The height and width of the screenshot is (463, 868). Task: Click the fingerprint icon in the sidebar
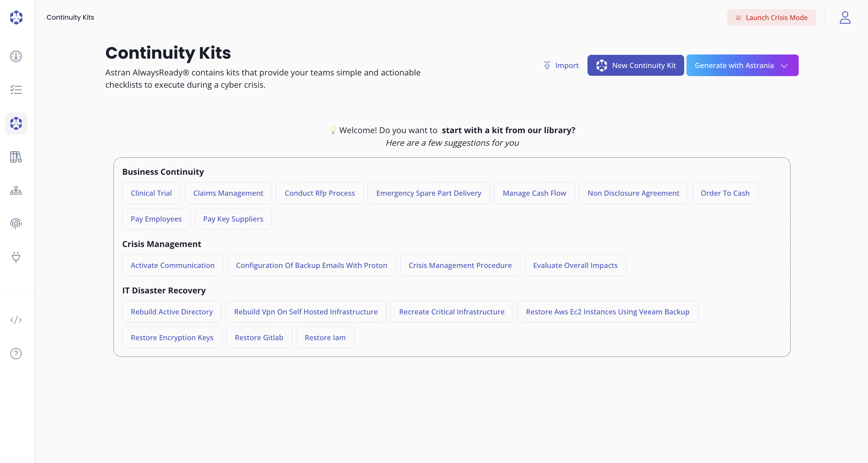(16, 223)
